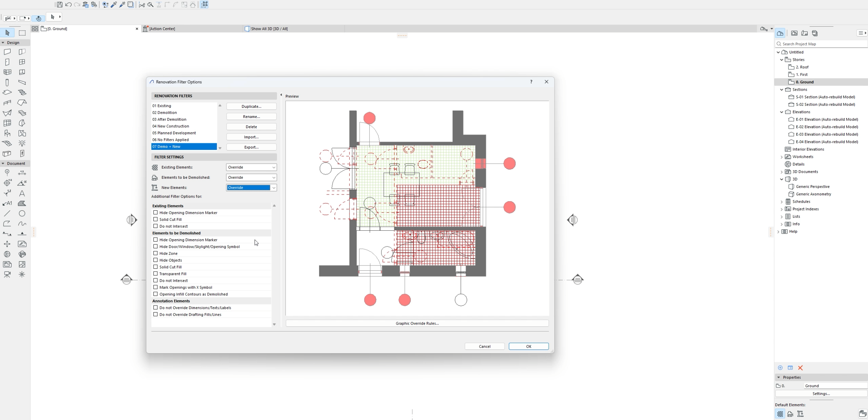
Task: Check Do not Override Dimensions/Texts/Labels
Action: tap(156, 308)
